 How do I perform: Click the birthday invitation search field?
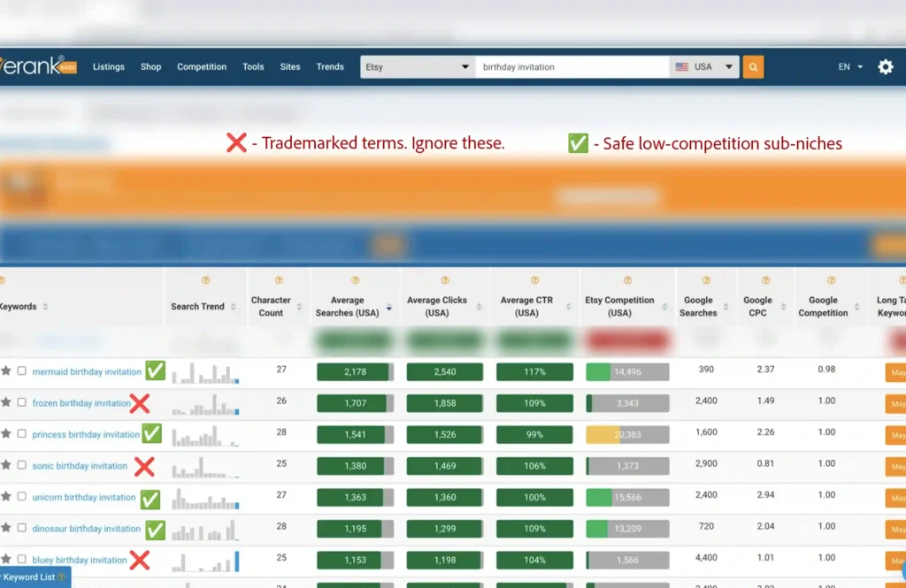tap(572, 67)
